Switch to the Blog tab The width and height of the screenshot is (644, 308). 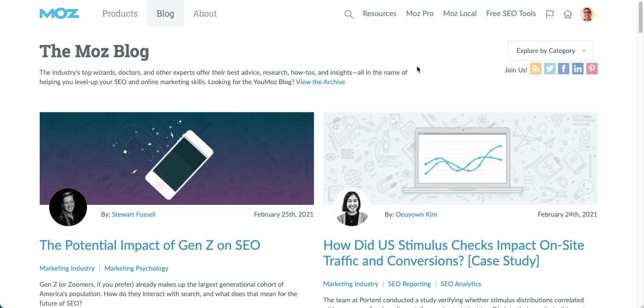pyautogui.click(x=165, y=13)
